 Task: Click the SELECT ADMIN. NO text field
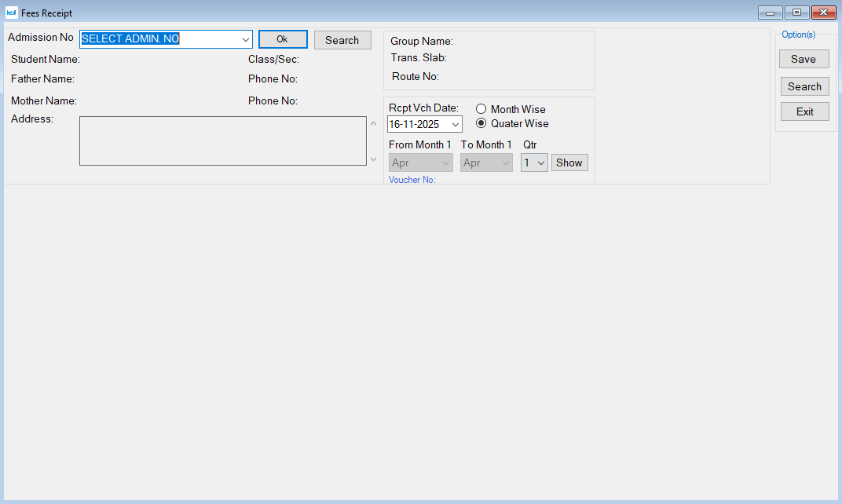tap(160, 39)
